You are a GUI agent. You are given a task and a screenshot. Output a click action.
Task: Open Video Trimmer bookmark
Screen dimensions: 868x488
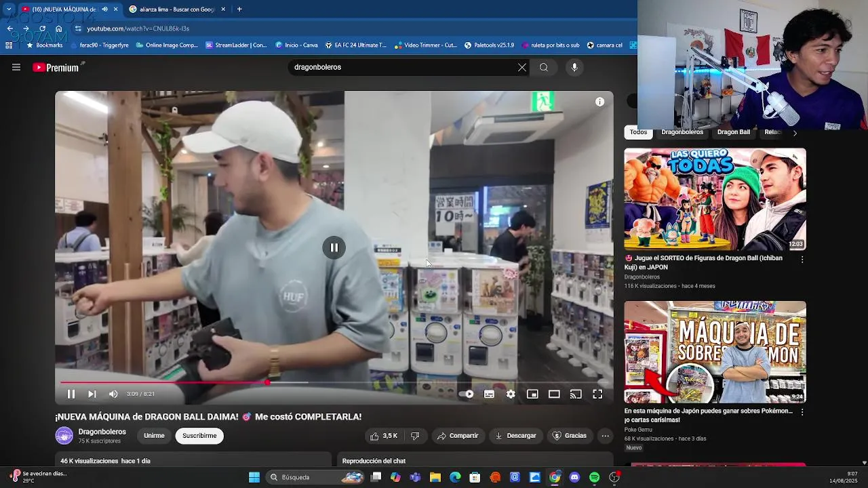(425, 45)
